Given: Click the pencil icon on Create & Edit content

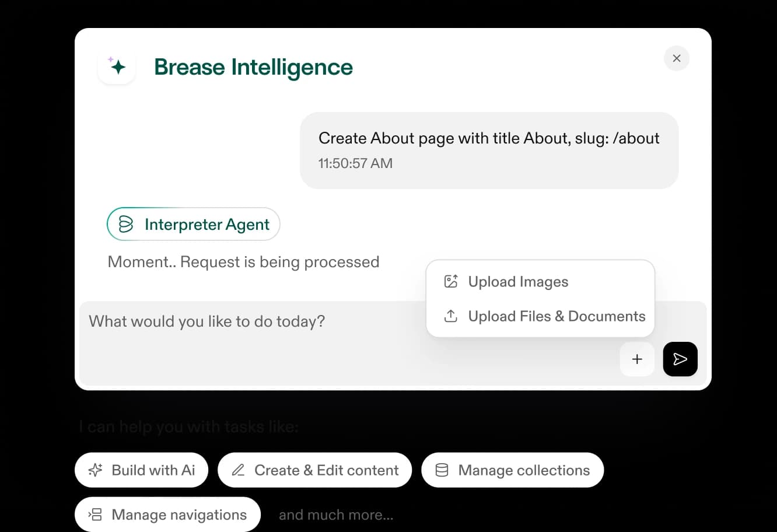Looking at the screenshot, I should click(x=238, y=470).
